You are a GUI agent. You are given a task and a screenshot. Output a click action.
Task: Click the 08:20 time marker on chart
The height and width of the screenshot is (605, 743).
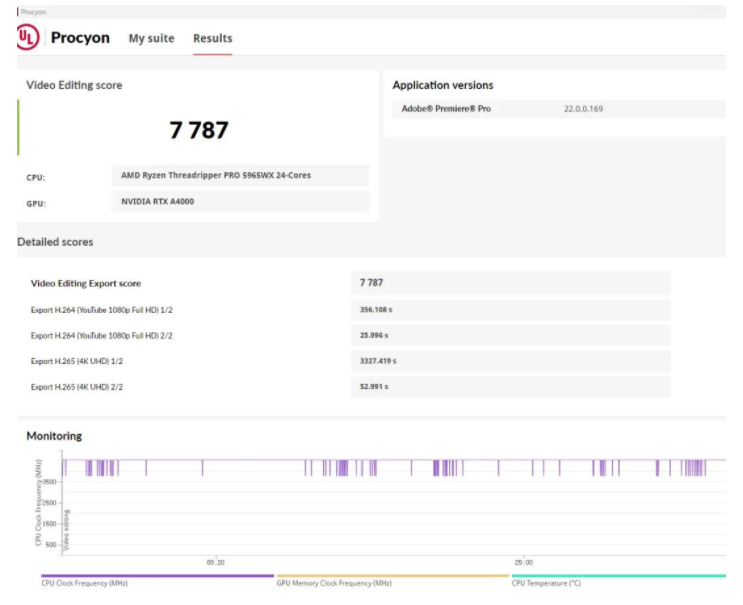(216, 562)
